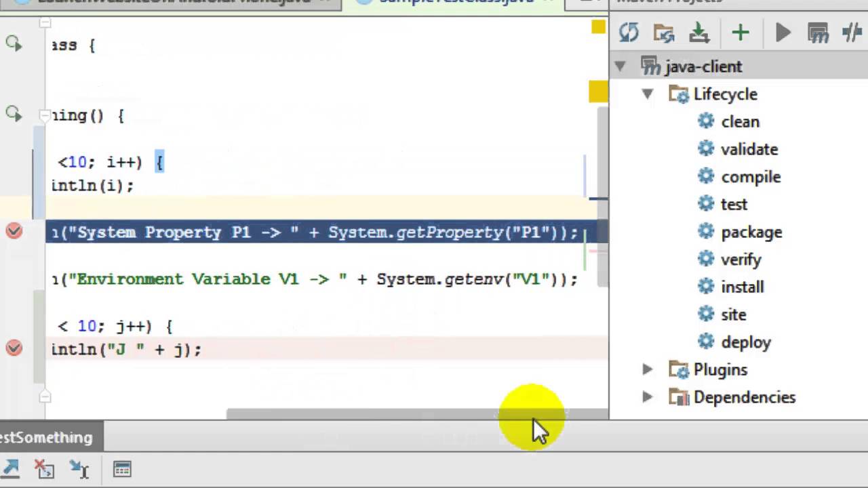Image resolution: width=868 pixels, height=488 pixels.
Task: Click the editor horizontal scrollbar thumb
Action: 417,414
